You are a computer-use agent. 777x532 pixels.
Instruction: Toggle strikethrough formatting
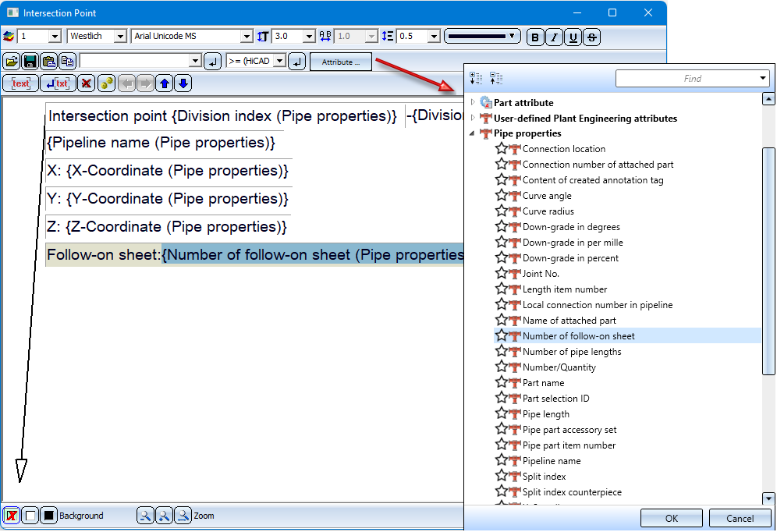click(x=591, y=37)
